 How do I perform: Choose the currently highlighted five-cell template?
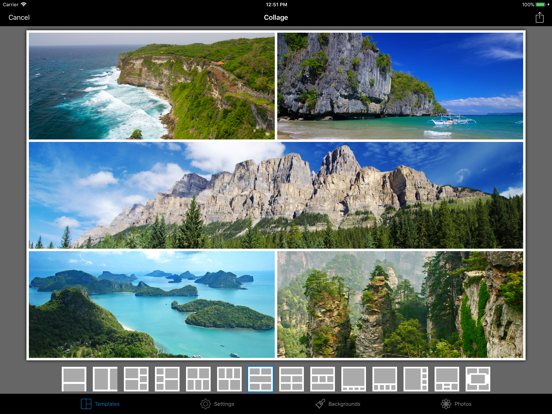click(x=261, y=379)
